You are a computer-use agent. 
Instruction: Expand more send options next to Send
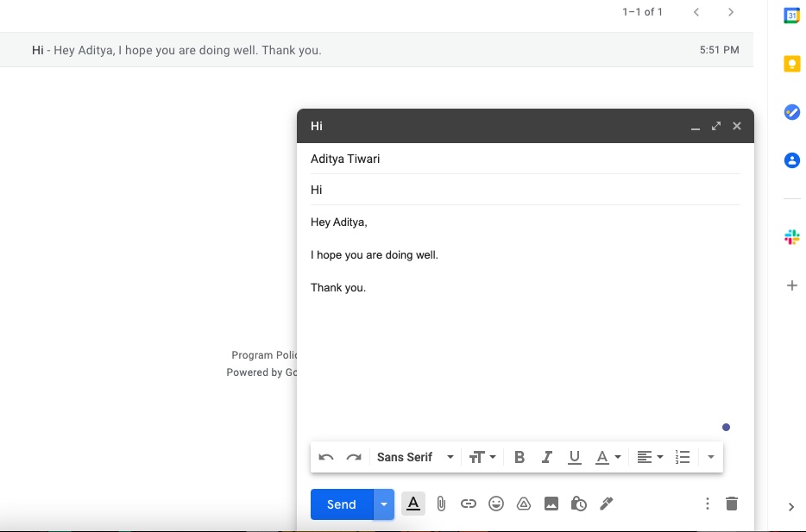click(x=382, y=504)
